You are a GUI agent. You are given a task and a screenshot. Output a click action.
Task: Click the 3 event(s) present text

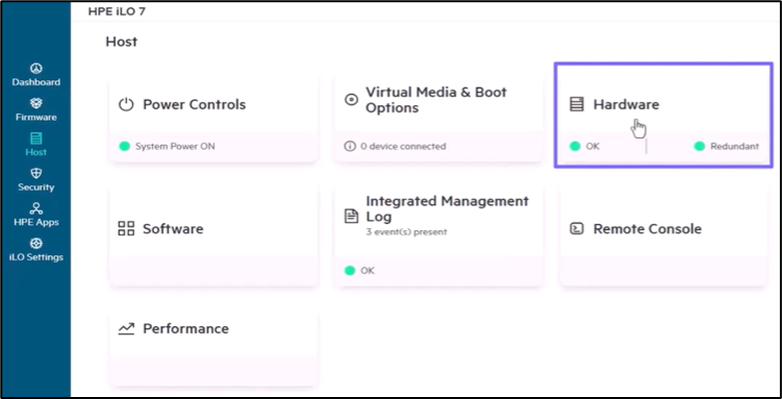406,232
